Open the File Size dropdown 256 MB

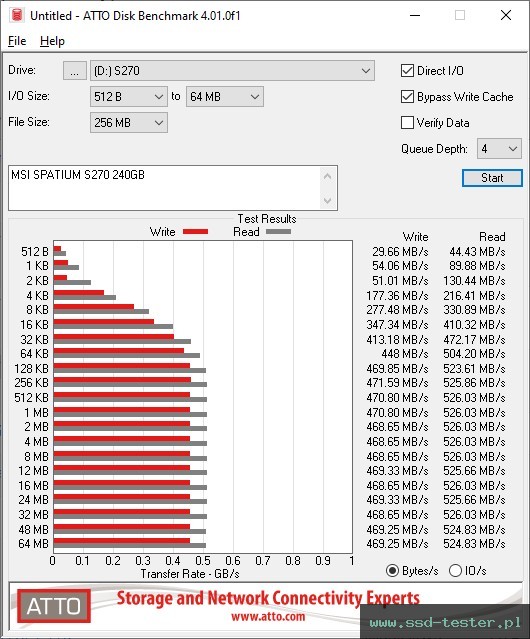coord(128,123)
